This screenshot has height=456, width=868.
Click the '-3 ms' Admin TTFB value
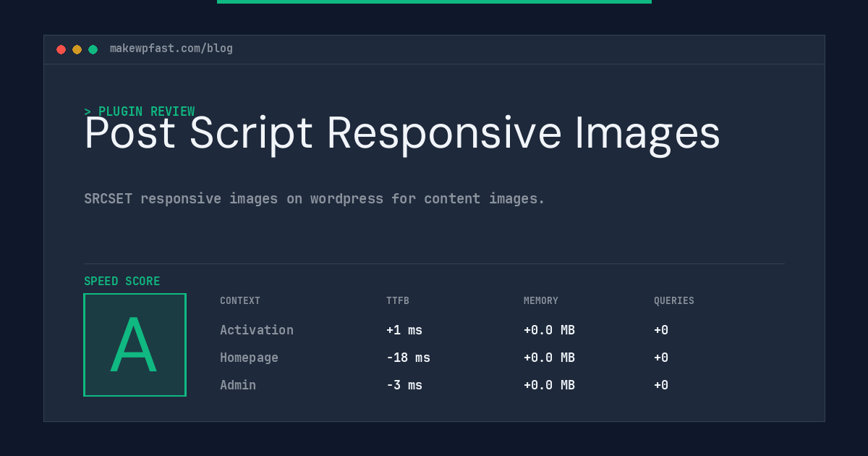click(x=404, y=385)
